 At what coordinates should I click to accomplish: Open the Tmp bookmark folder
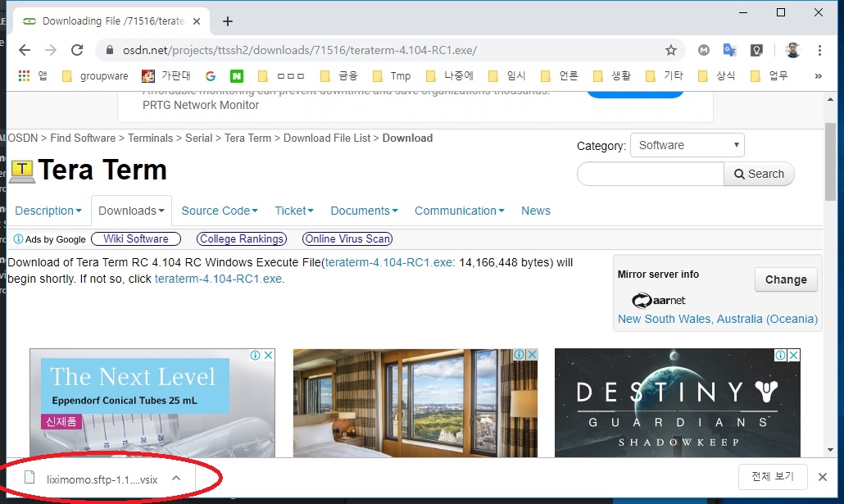pos(392,76)
